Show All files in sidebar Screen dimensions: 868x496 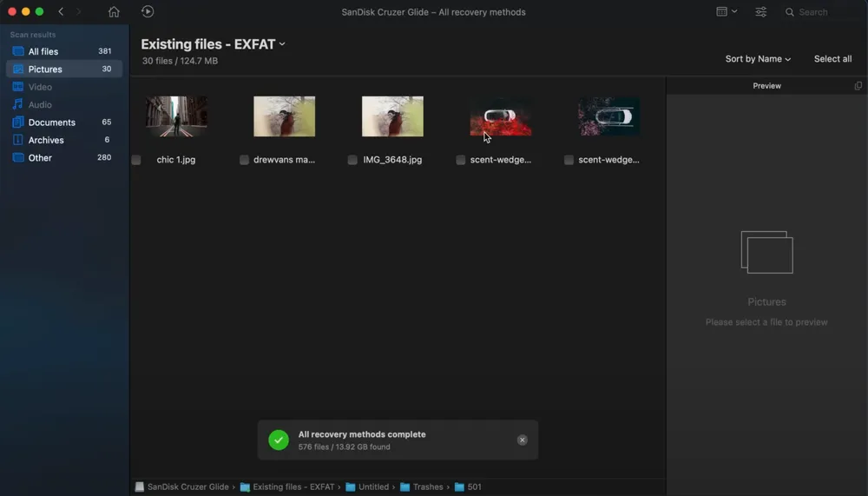pyautogui.click(x=64, y=51)
